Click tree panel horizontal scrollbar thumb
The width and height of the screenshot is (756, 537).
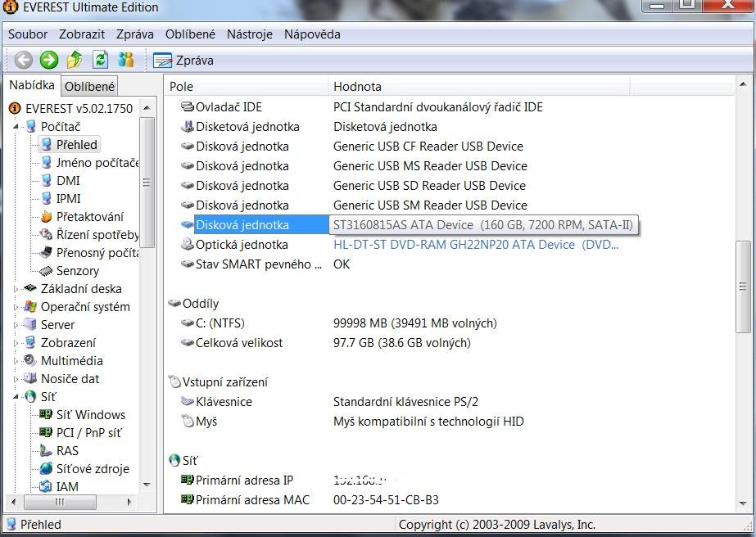point(60,502)
